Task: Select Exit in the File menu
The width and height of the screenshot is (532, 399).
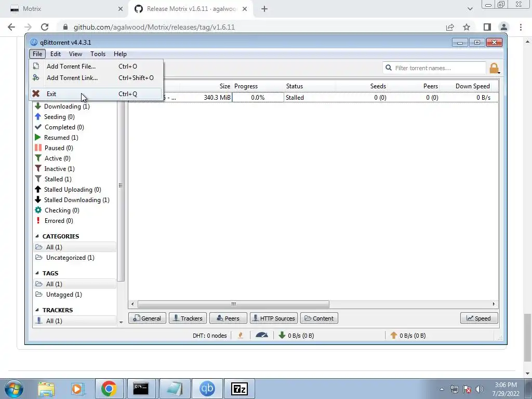Action: click(x=96, y=94)
